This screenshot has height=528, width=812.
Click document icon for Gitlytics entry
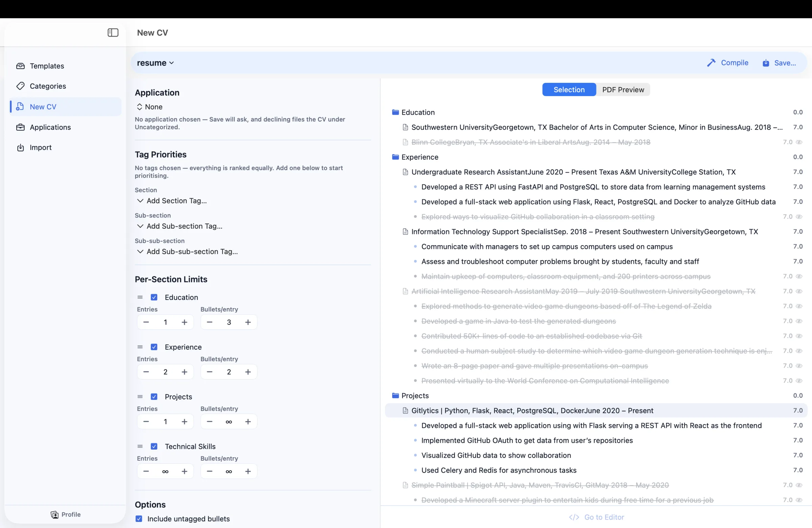[405, 411]
